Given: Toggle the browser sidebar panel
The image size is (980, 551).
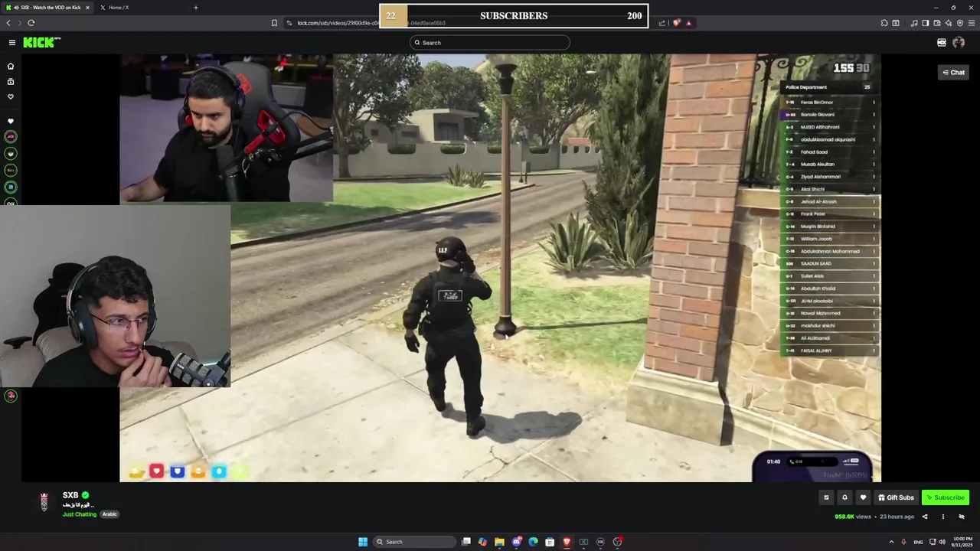Looking at the screenshot, I should 925,23.
